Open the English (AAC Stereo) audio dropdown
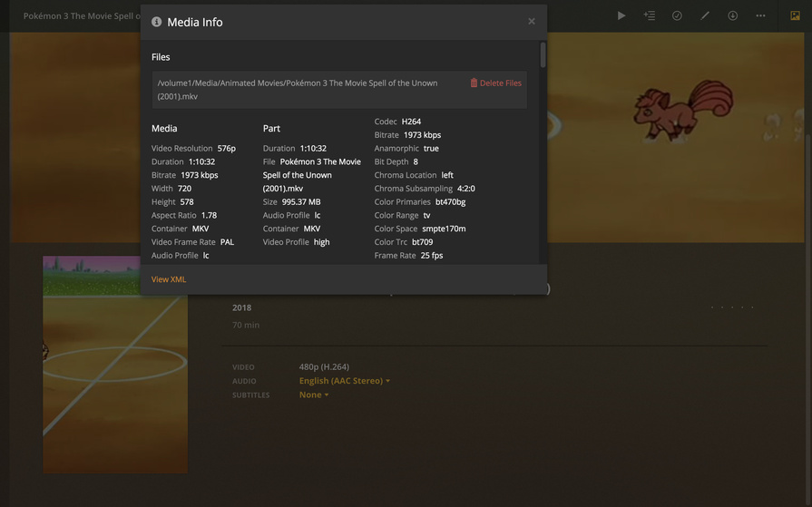Screen dimensions: 812x507 pyautogui.click(x=345, y=381)
